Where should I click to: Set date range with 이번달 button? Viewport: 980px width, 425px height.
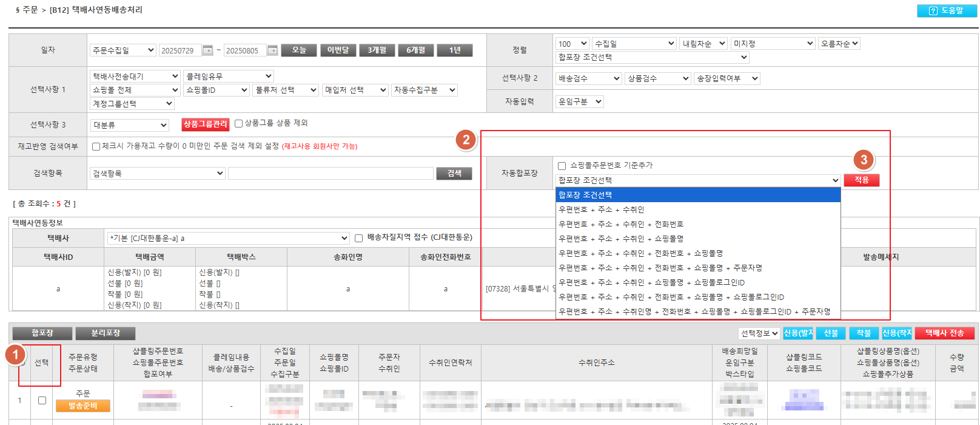pyautogui.click(x=338, y=50)
